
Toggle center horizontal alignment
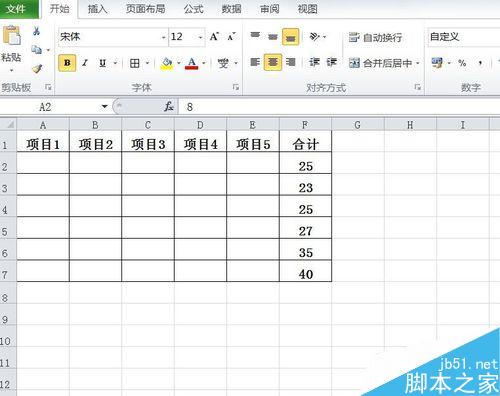(273, 62)
